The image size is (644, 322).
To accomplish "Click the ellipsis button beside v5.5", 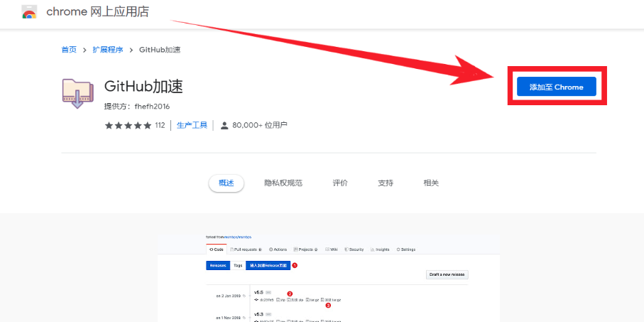I will [x=268, y=292].
